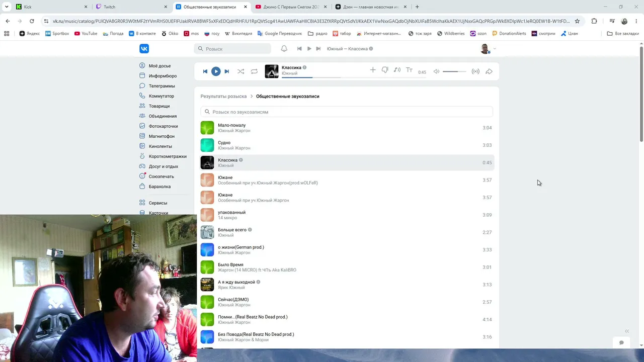Open Телеграммы in sidebar
The image size is (644, 362).
coord(162,86)
